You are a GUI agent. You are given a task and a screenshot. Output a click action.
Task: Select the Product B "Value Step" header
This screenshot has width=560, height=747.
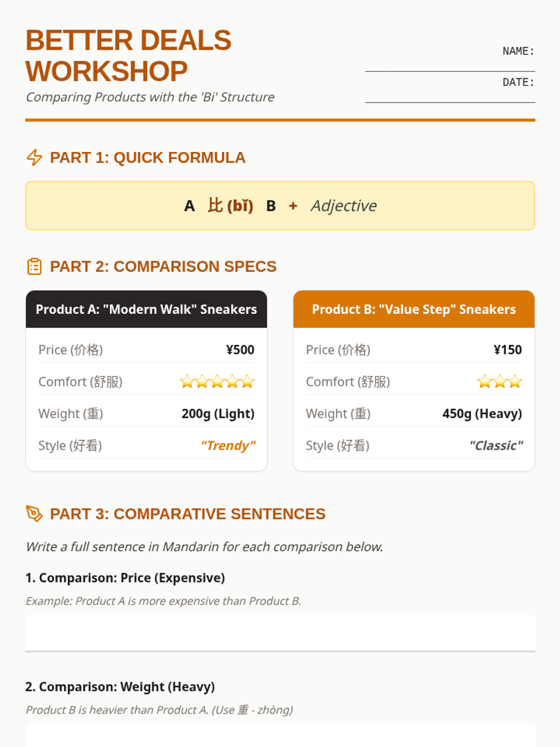pyautogui.click(x=413, y=309)
